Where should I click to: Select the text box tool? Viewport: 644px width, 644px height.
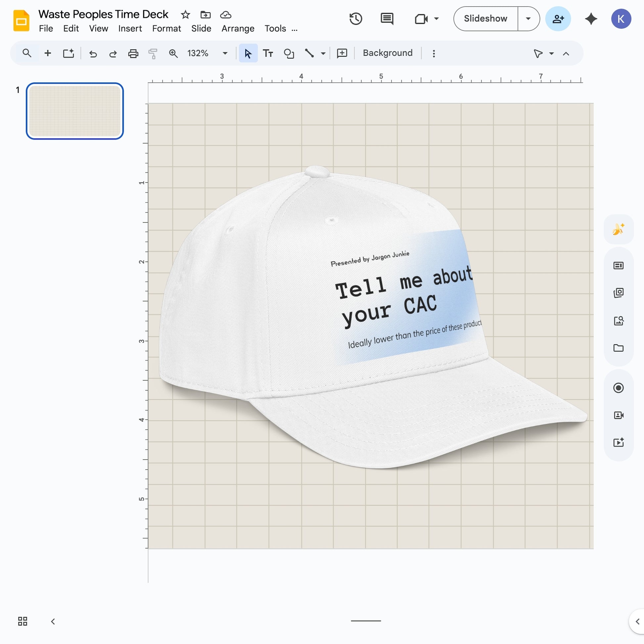[x=268, y=53]
